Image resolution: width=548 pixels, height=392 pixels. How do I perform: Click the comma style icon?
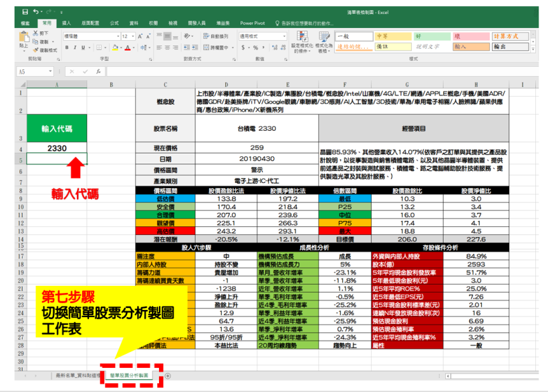[263, 47]
